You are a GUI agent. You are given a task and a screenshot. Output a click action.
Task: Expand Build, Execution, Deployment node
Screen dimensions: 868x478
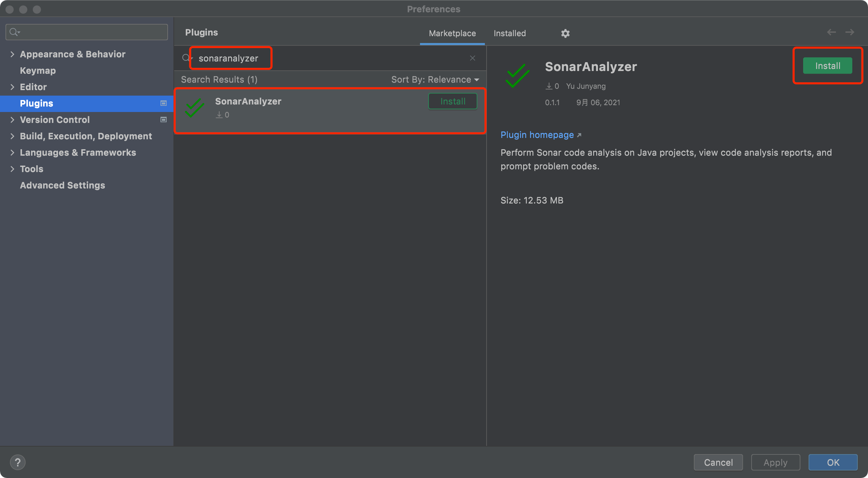coord(12,136)
